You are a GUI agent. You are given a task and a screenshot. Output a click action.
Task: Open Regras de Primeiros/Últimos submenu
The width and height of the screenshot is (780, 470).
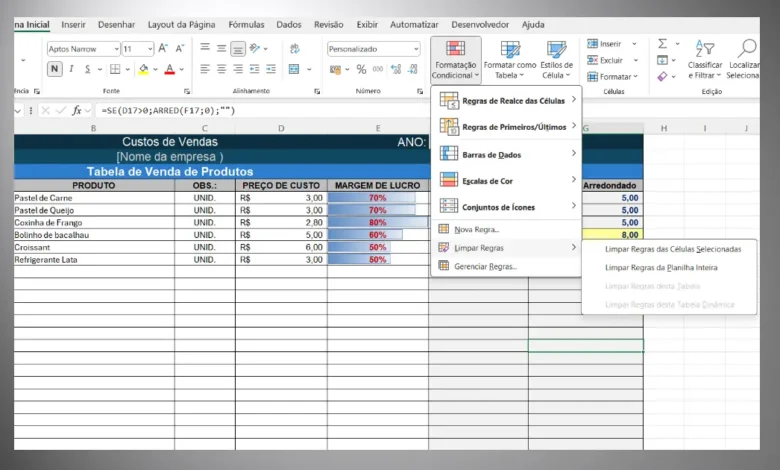(x=506, y=127)
